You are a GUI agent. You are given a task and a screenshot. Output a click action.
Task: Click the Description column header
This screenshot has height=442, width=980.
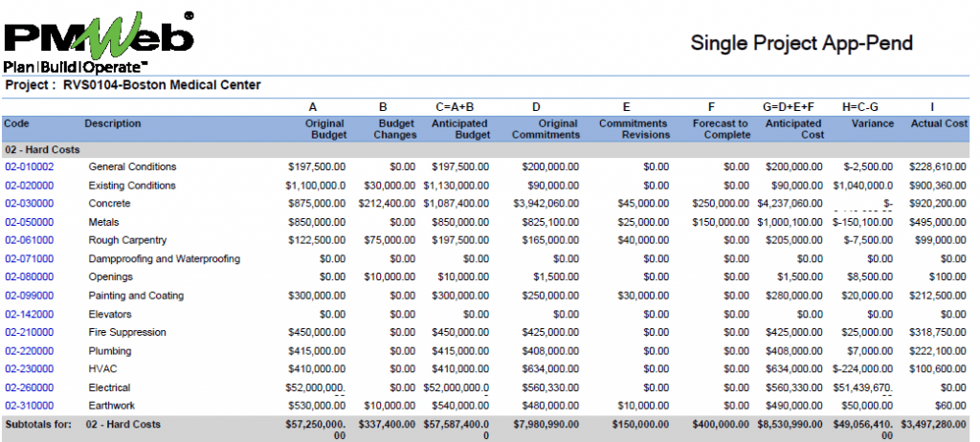(113, 123)
